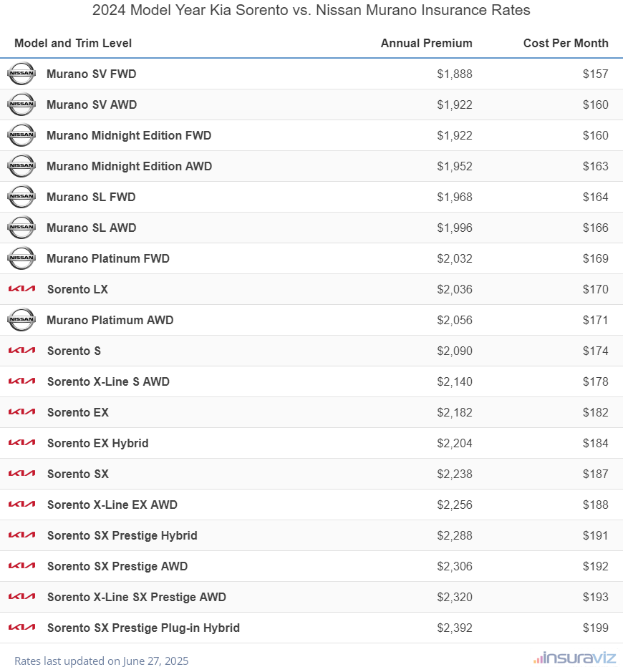The image size is (623, 672).
Task: Select the 'Murano SL AWD' label
Action: coord(92,228)
